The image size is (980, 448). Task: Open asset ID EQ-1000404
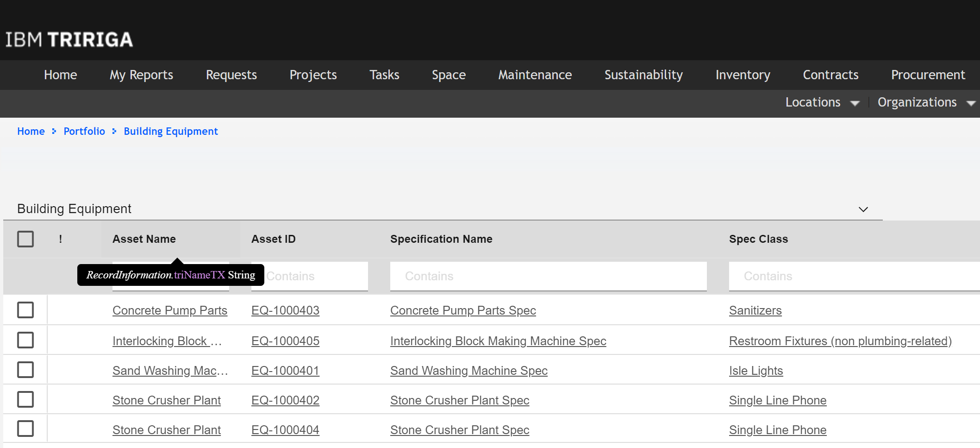(x=285, y=430)
